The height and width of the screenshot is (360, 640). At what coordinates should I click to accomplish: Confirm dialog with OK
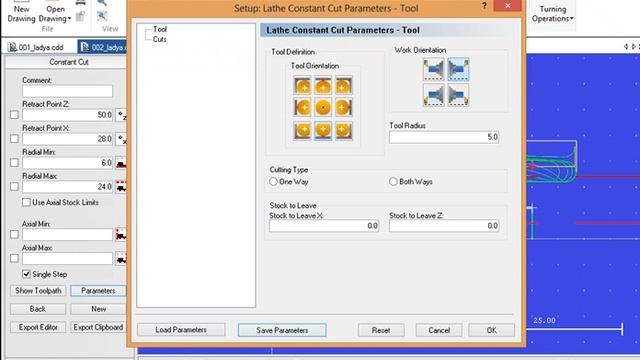click(491, 330)
